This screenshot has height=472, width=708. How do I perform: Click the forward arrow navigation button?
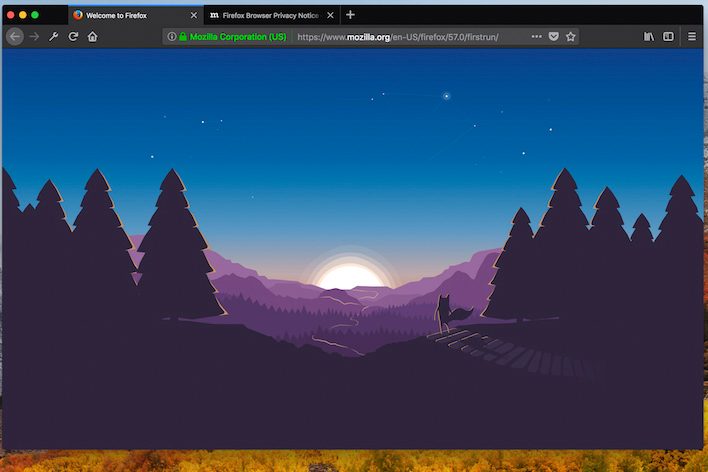[34, 37]
